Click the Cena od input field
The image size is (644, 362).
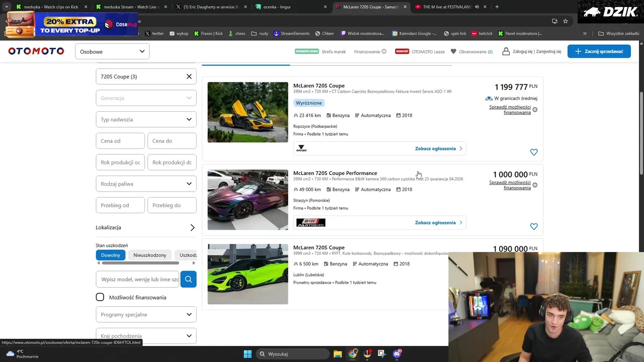[120, 141]
